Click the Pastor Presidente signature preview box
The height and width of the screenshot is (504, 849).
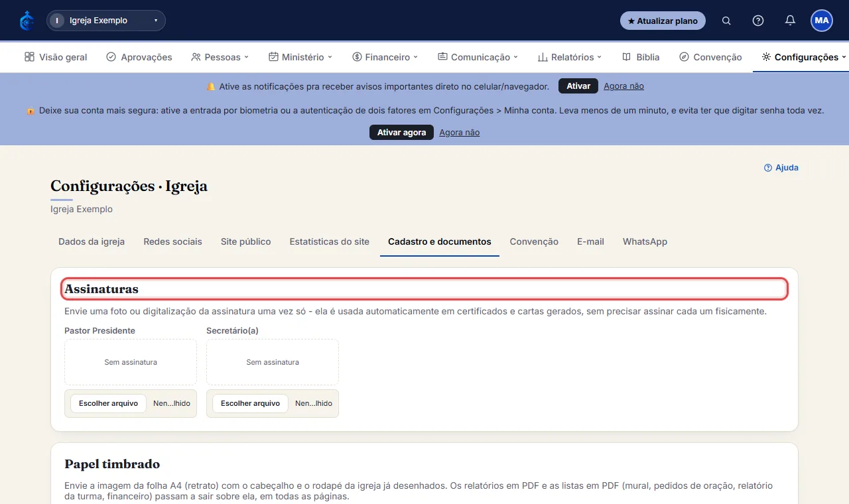(131, 362)
